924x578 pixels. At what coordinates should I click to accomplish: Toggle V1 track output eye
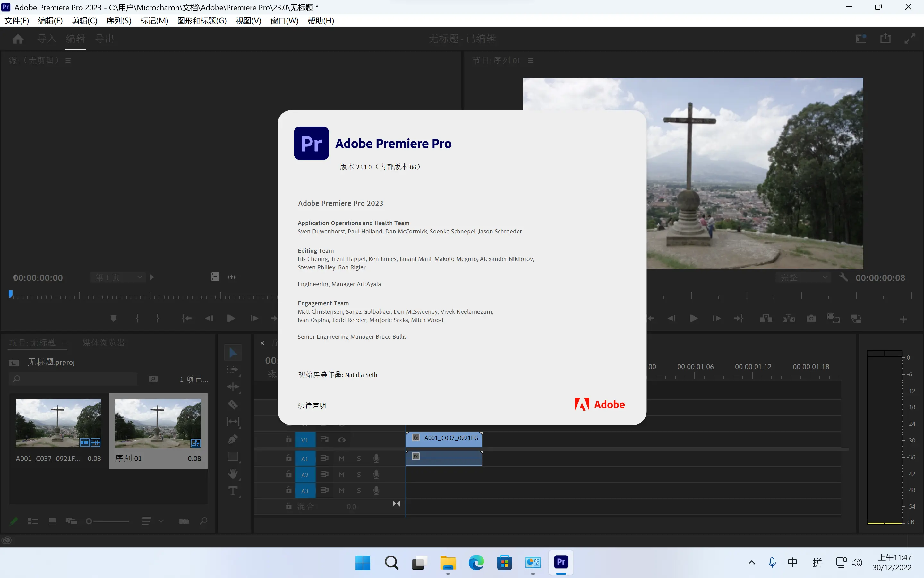[342, 440]
